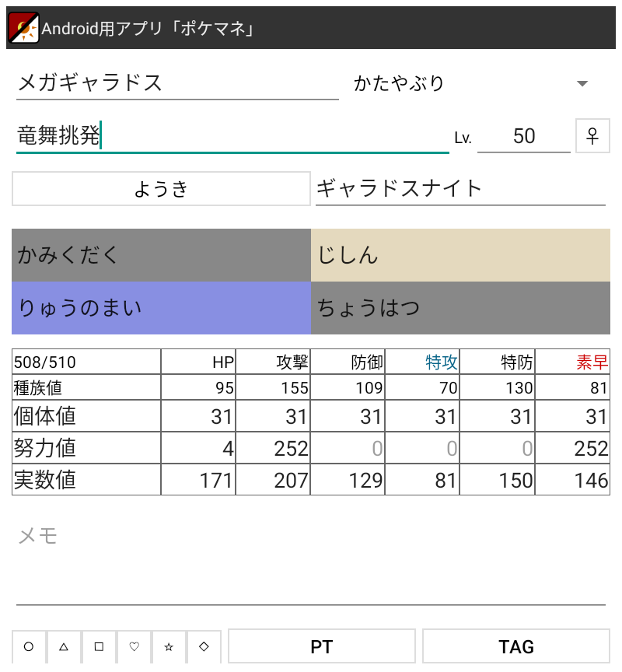Viewport: 622px width, 672px height.
Task: Click the Lv. 50 field
Action: [524, 137]
